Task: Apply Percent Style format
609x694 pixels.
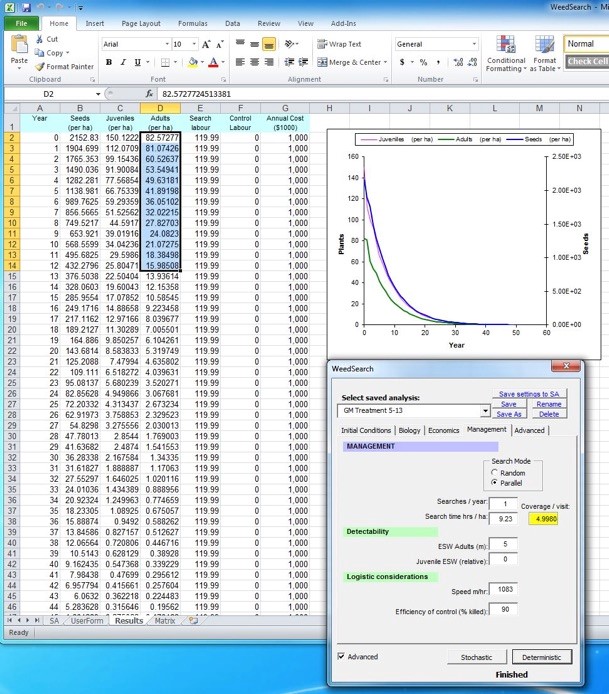Action: click(424, 62)
